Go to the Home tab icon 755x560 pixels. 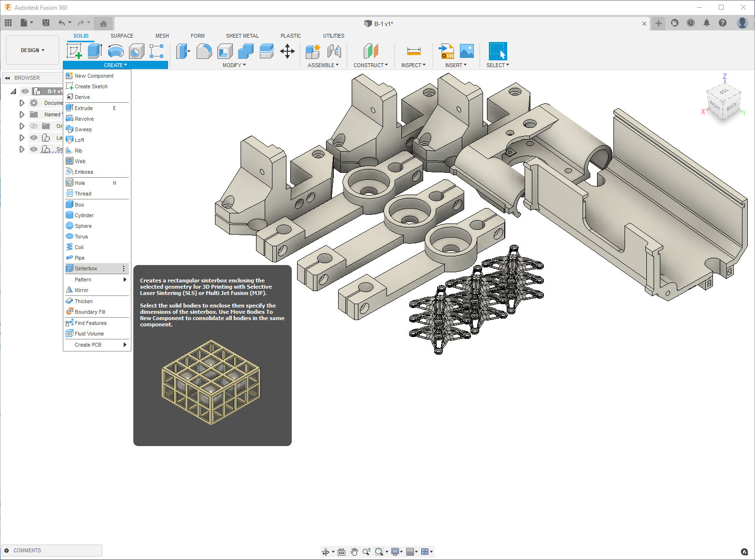103,23
